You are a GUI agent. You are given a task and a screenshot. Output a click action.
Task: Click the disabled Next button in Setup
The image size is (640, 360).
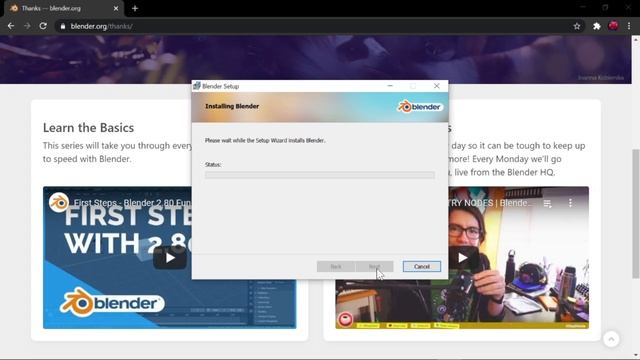[x=374, y=267]
